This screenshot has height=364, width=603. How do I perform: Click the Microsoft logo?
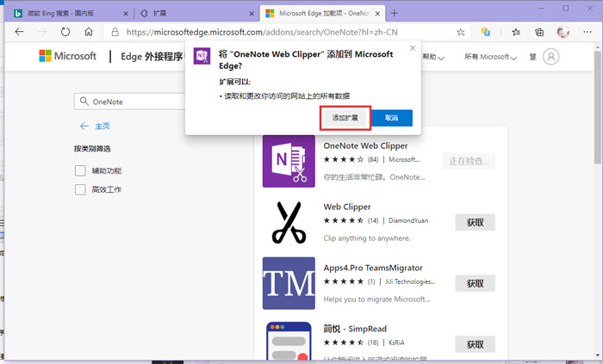(68, 56)
